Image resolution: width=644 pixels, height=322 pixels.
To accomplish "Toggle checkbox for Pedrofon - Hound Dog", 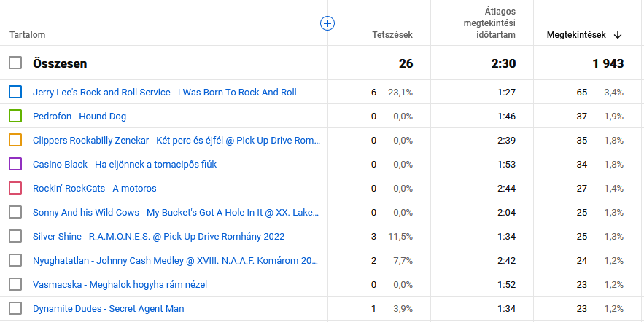I will click(15, 116).
